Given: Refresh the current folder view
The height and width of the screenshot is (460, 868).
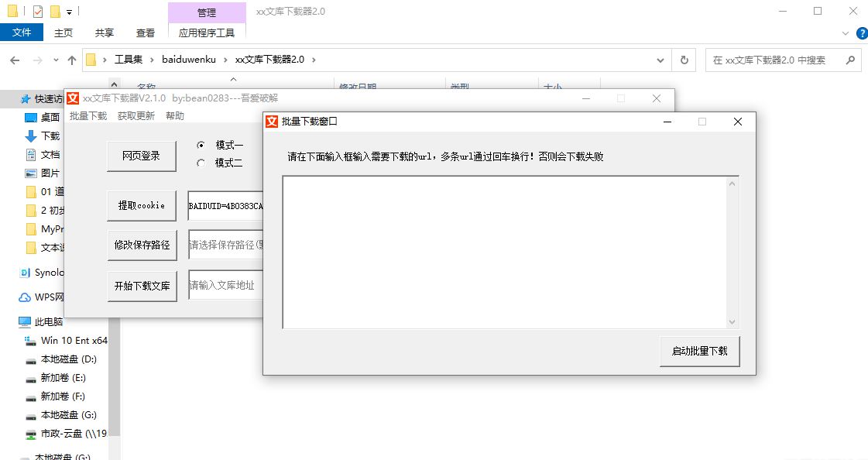Looking at the screenshot, I should [683, 59].
